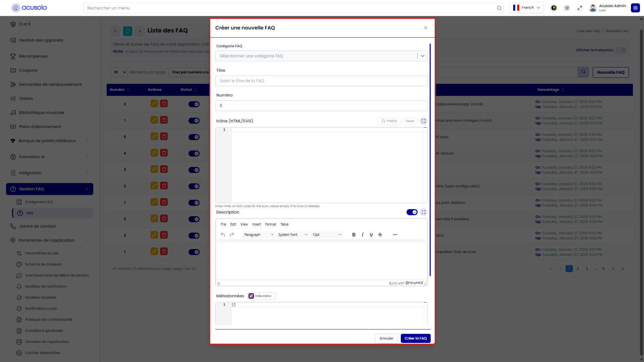Click edit pencil in the row numbered 5
Screen dimensions: 644x362
pos(154,136)
